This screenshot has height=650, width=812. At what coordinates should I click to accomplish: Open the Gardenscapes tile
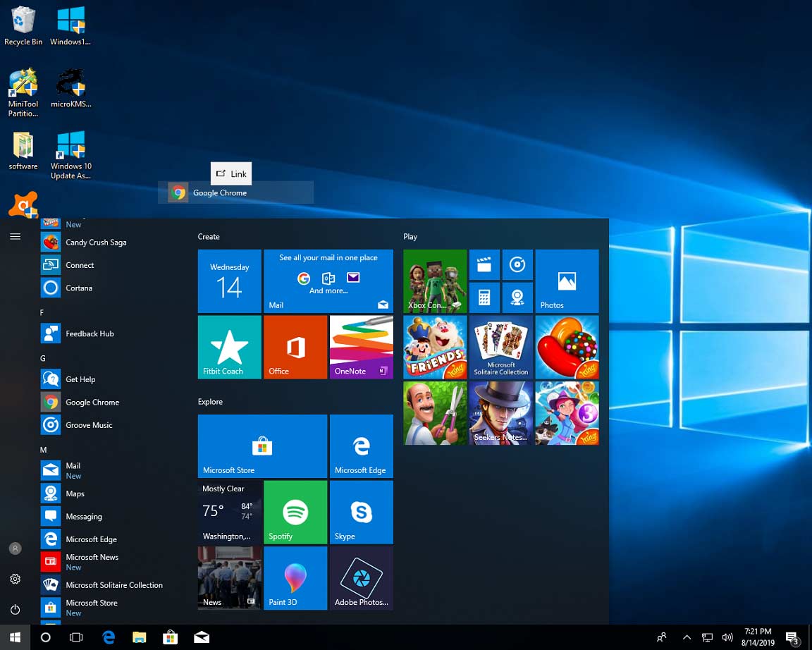coord(435,413)
